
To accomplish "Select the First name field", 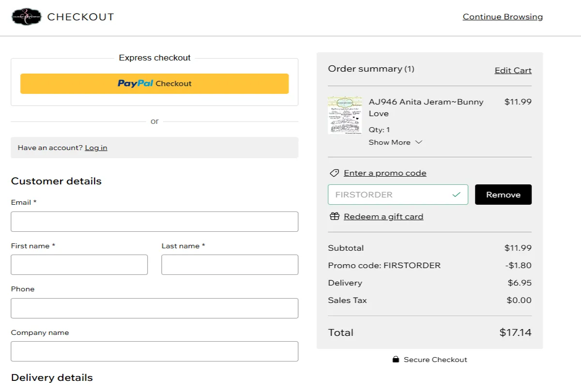I will [x=79, y=264].
